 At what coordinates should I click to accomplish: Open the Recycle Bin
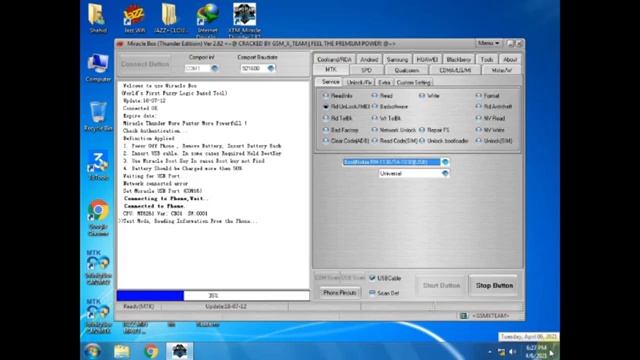98,116
